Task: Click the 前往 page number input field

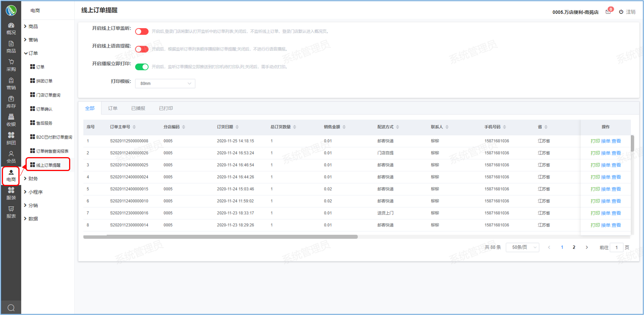Action: (x=617, y=247)
